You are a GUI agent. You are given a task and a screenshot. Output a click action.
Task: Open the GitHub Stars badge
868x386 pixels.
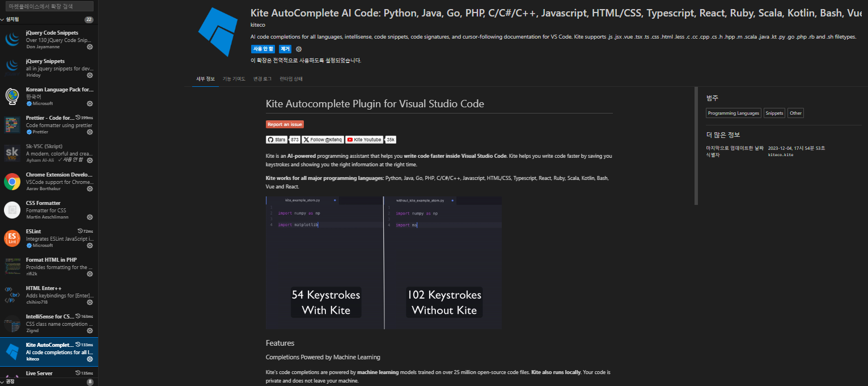point(277,140)
